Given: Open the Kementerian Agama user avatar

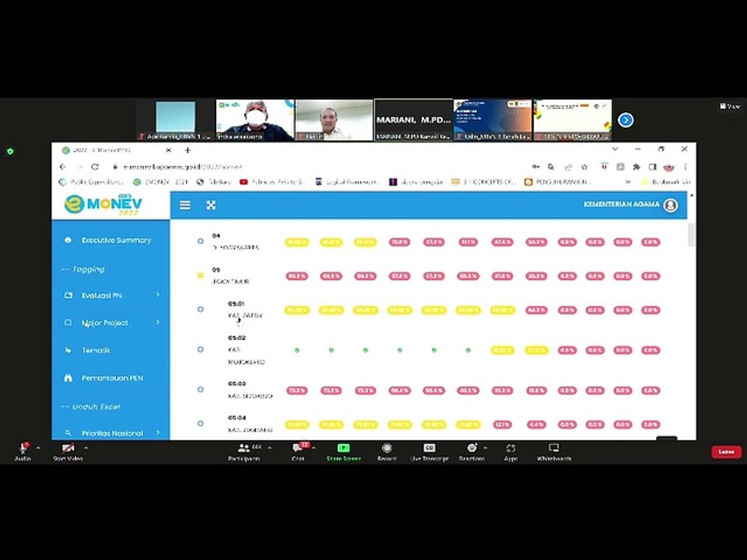Looking at the screenshot, I should (671, 205).
